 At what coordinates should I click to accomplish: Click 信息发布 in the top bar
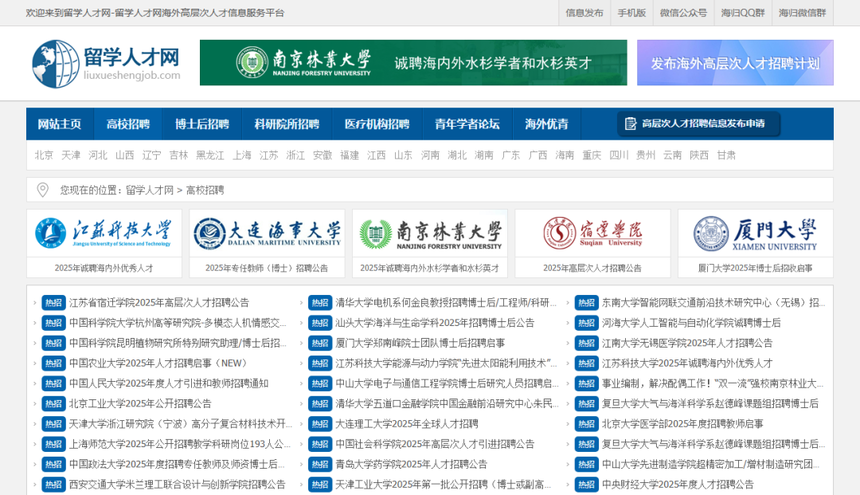tap(584, 13)
